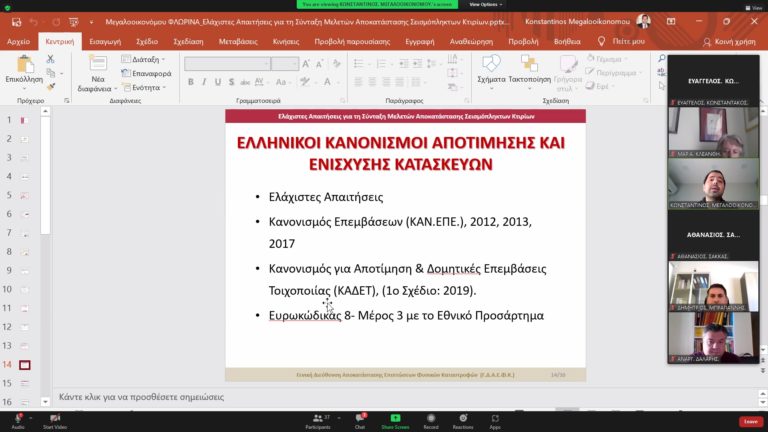
Task: Click the notes area Κάντε κλικ για να προσθέσετε σημειώσεις
Action: point(142,397)
